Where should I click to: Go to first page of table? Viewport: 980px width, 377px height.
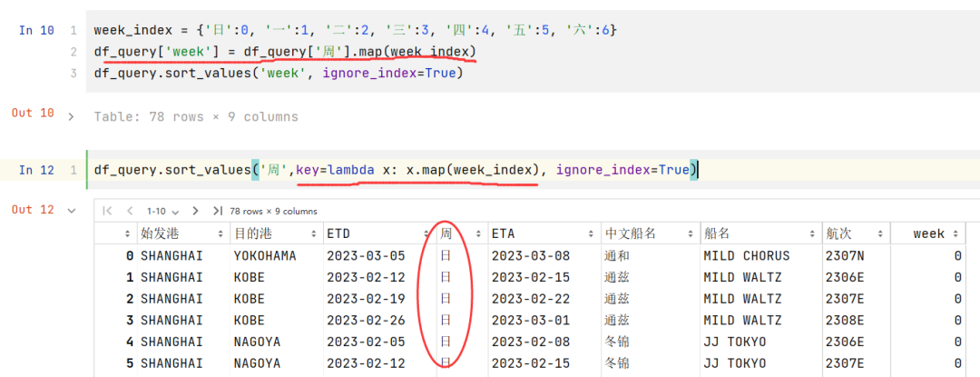tap(107, 211)
